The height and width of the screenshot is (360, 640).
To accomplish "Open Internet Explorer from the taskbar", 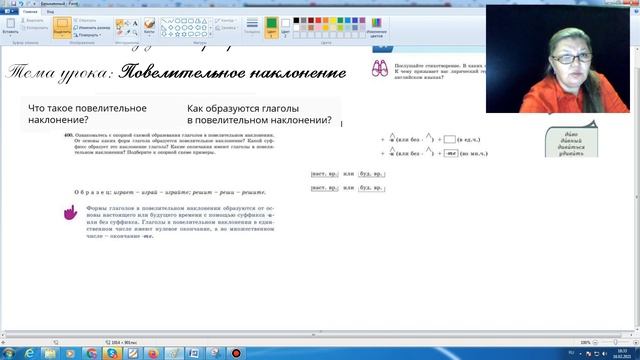I will 29,353.
